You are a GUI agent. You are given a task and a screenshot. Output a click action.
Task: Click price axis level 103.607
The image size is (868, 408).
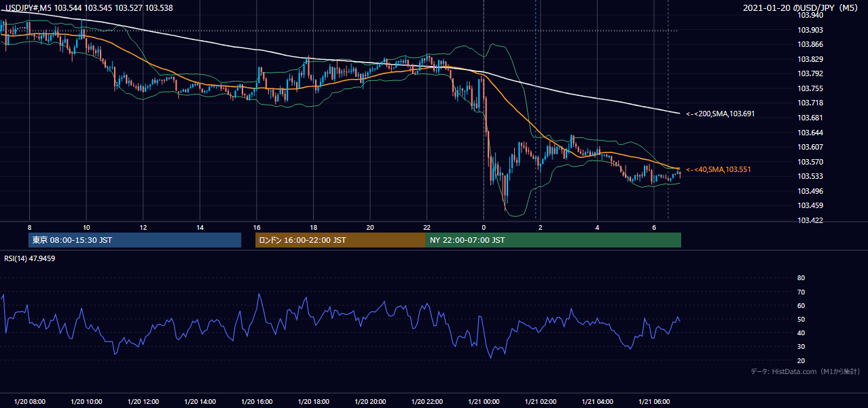(x=810, y=147)
